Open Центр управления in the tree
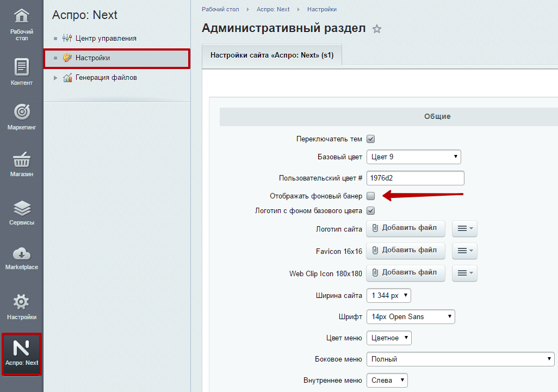The width and height of the screenshot is (558, 392). (106, 39)
